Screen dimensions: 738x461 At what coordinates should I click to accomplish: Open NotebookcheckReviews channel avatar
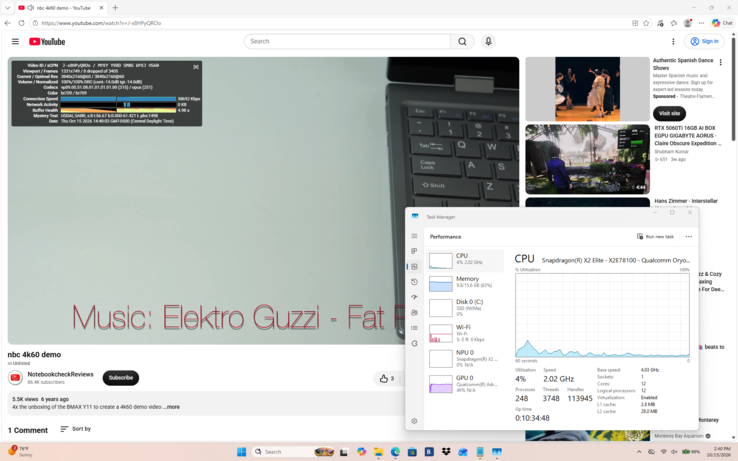click(x=15, y=378)
